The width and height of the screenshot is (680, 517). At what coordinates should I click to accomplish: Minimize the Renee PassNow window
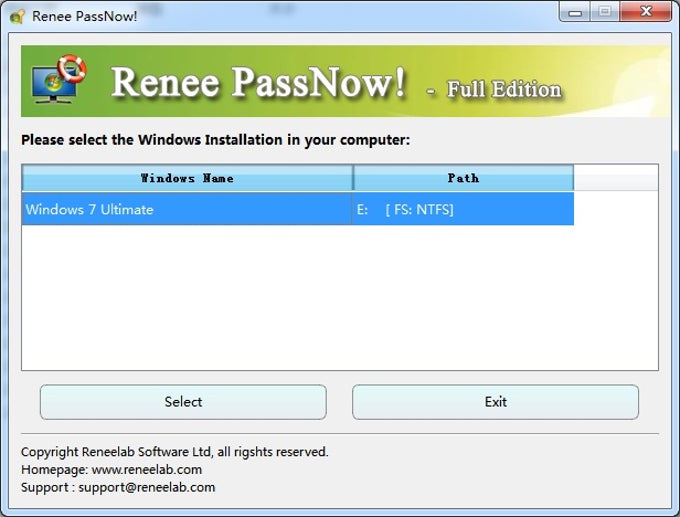point(575,12)
